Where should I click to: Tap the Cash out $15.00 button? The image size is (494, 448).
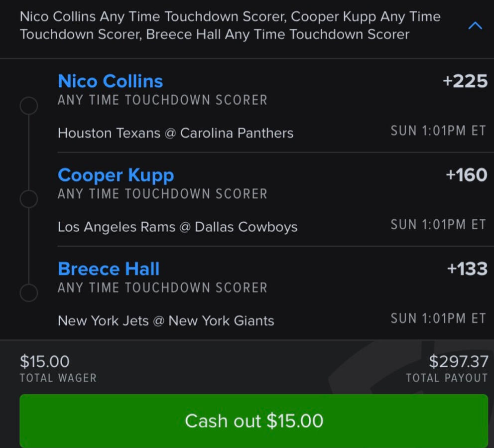click(254, 421)
